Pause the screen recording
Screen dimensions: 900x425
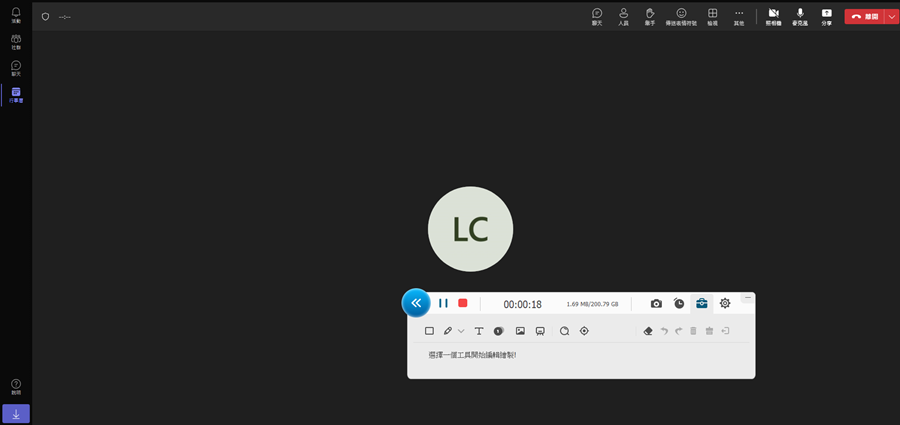443,303
